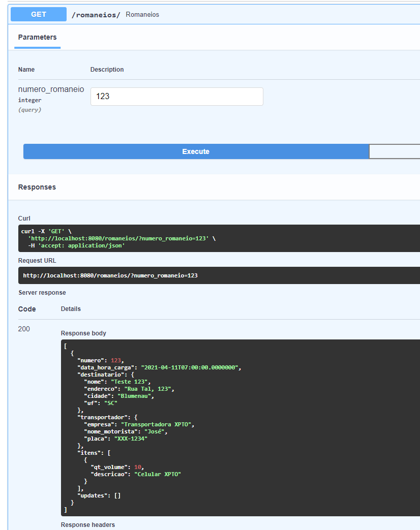The width and height of the screenshot is (420, 530).
Task: Click the blue GET method badge
Action: (x=39, y=14)
